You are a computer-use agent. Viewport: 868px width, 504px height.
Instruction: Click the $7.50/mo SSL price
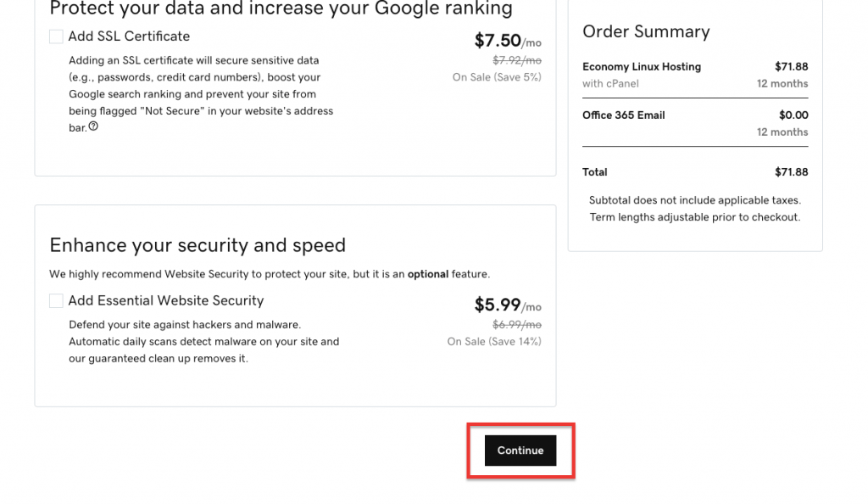508,41
